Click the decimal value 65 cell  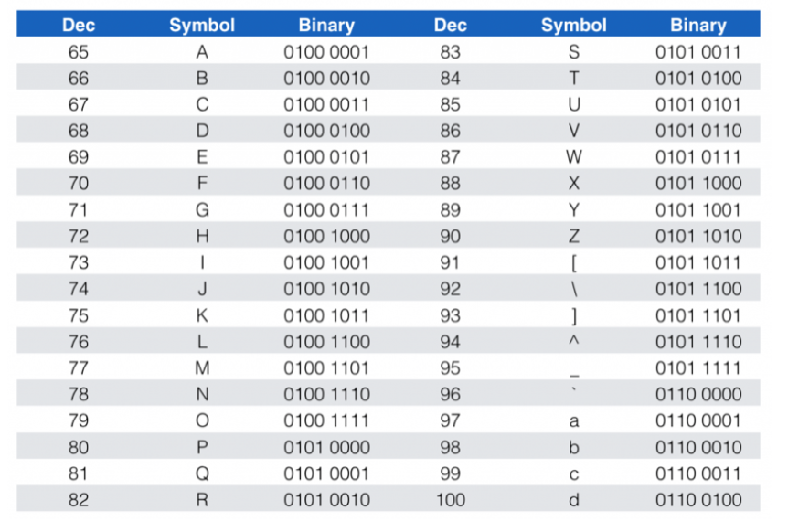click(x=79, y=52)
